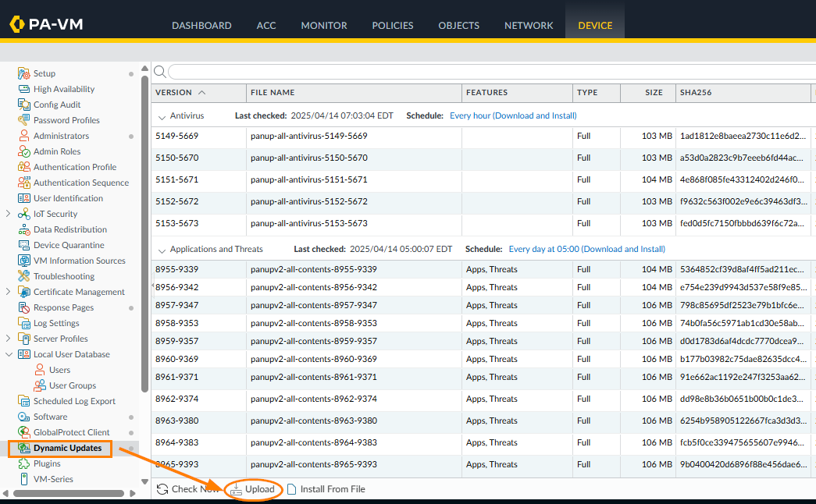Expand the IoT Security tree node

[x=8, y=214]
